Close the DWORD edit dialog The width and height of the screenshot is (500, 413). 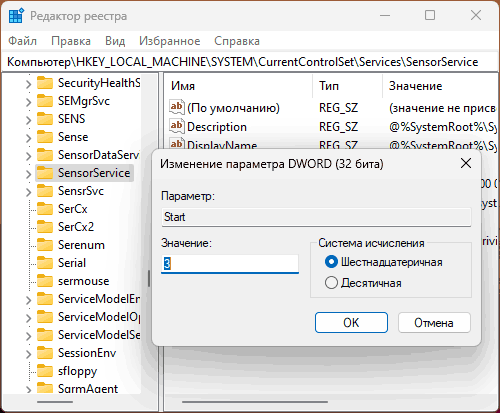click(466, 163)
